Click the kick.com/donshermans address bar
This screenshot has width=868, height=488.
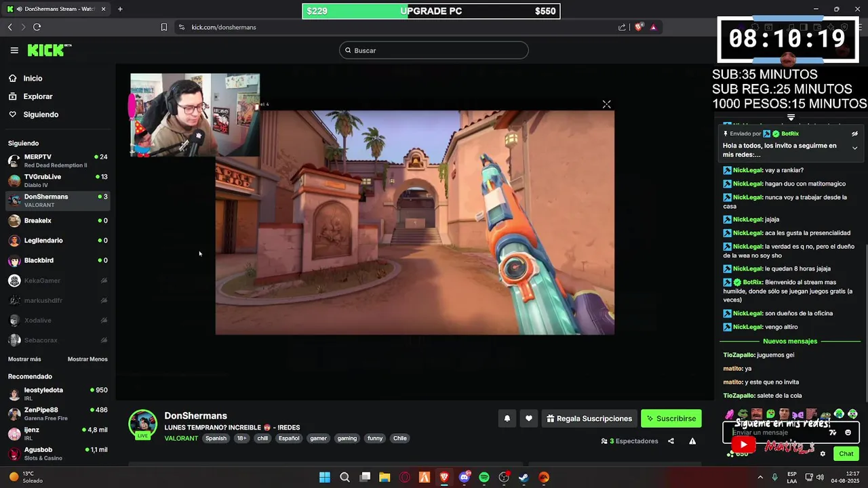click(223, 27)
